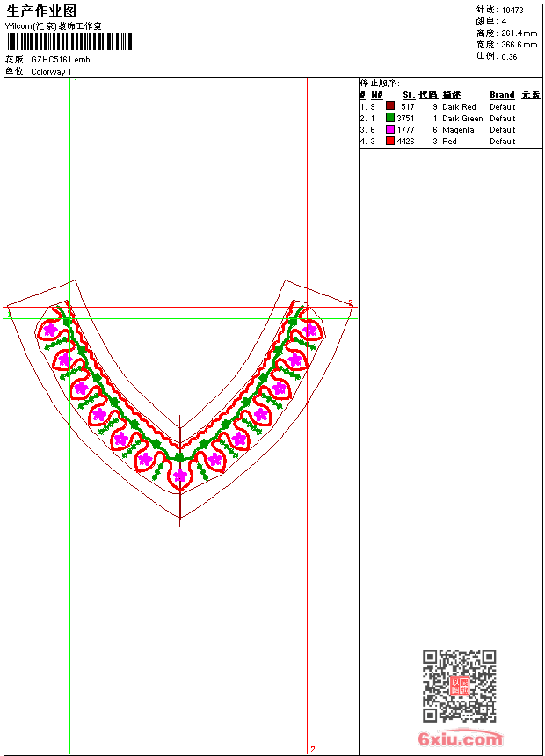545x756 pixels.
Task: Select Default brand in Dark Green row
Action: coord(503,119)
